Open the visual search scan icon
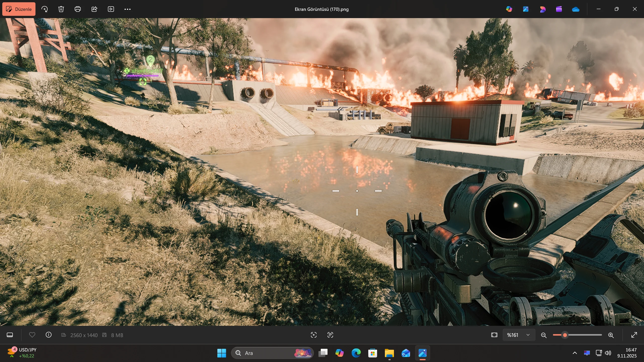The image size is (644, 362). [x=314, y=335]
